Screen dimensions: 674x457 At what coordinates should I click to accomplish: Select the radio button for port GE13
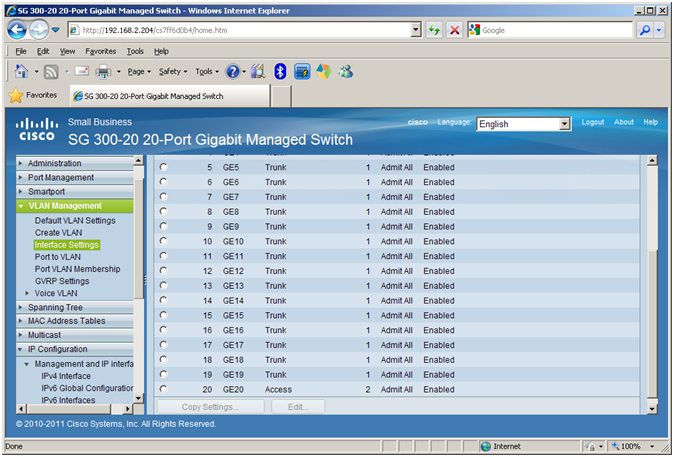point(163,285)
